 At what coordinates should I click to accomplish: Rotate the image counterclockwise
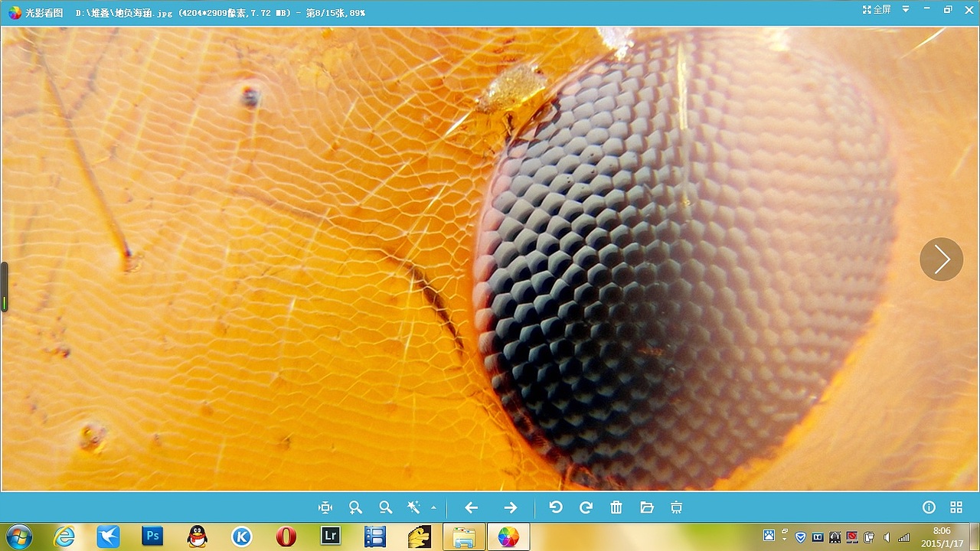556,507
